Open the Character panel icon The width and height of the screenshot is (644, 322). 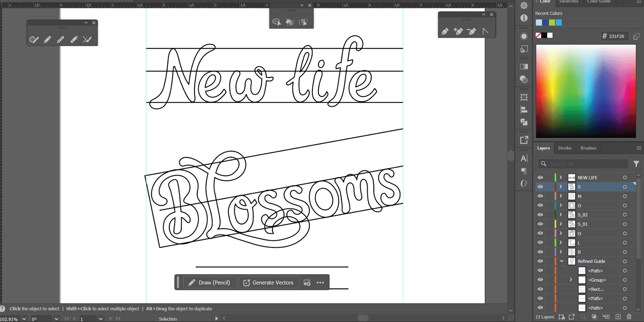[524, 158]
